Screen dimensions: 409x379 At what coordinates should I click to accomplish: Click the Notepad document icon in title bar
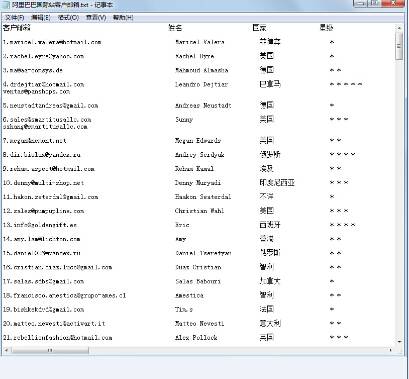(6, 5)
